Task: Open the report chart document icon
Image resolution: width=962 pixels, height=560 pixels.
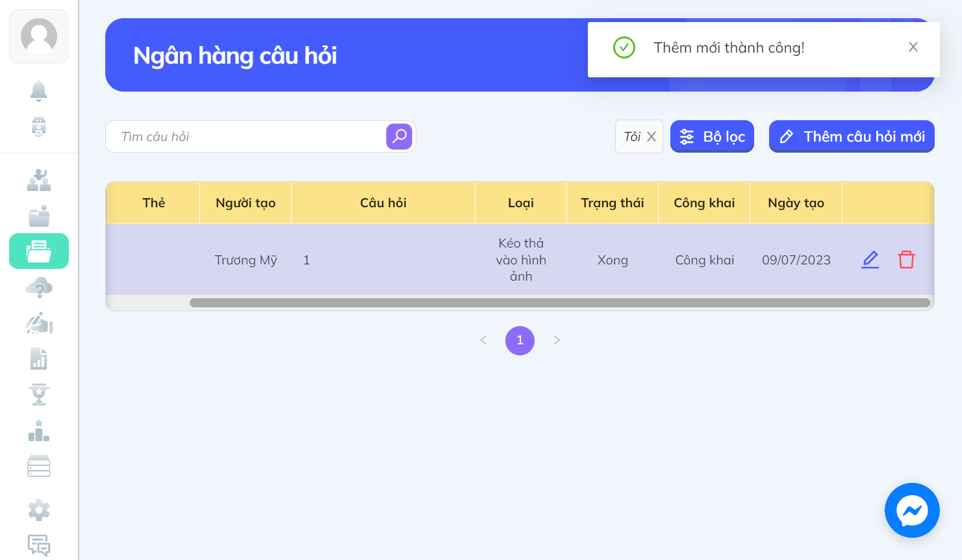Action: click(x=39, y=359)
